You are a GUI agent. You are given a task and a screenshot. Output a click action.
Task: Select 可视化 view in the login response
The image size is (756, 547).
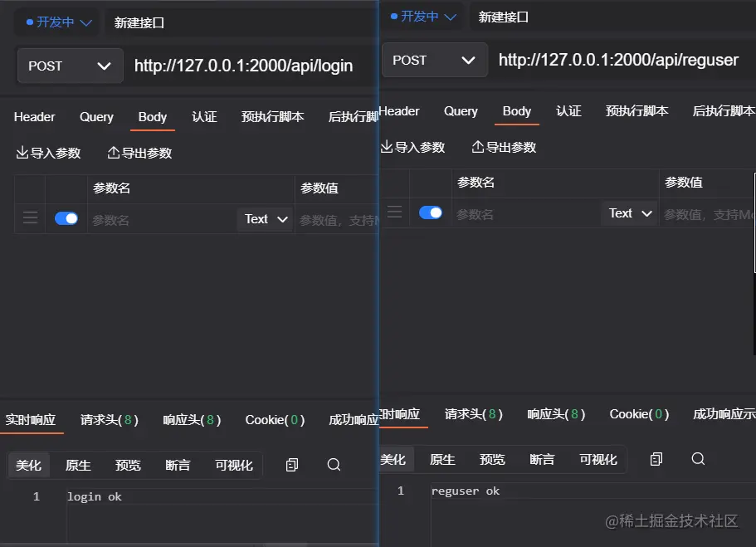pyautogui.click(x=234, y=465)
